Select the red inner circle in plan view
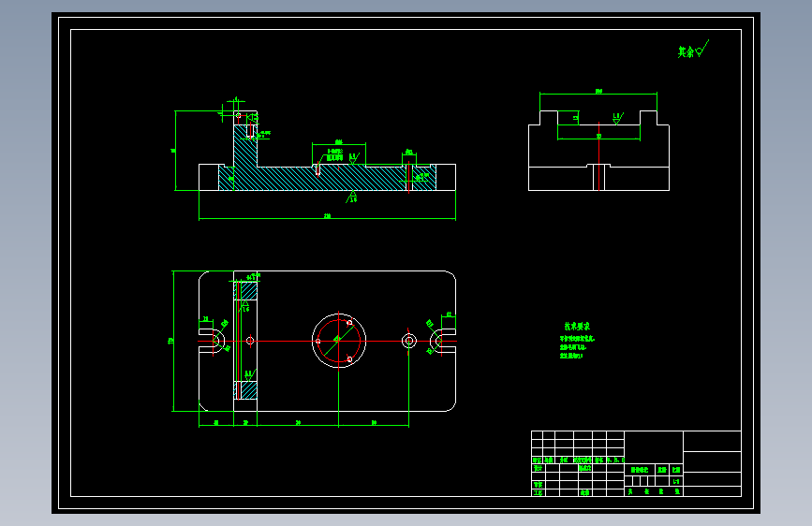Screen dimensions: 812x526 (339, 341)
